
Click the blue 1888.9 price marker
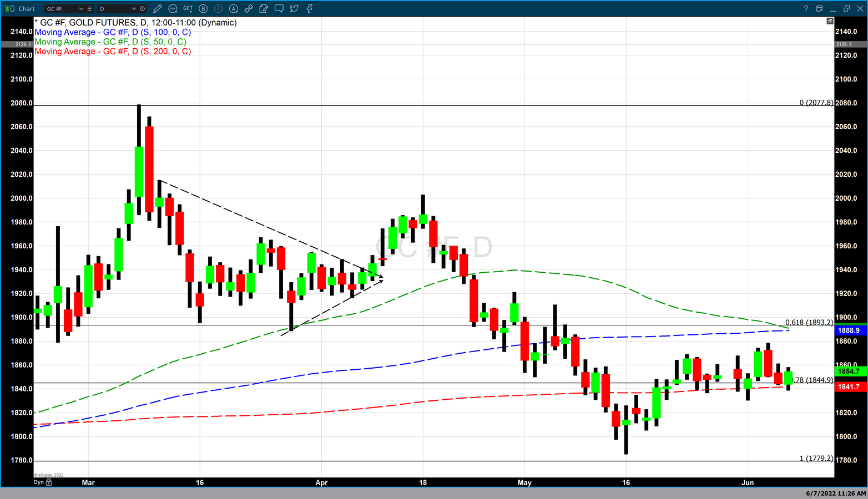849,330
